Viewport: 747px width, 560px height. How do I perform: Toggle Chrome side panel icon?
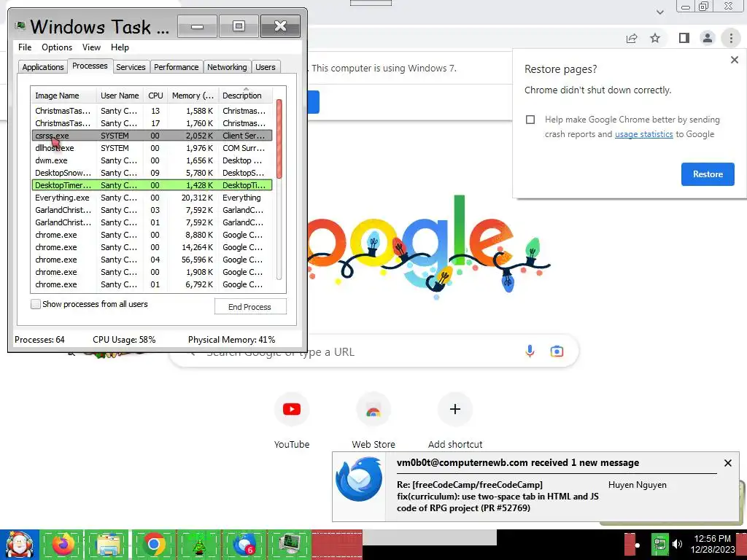684,38
